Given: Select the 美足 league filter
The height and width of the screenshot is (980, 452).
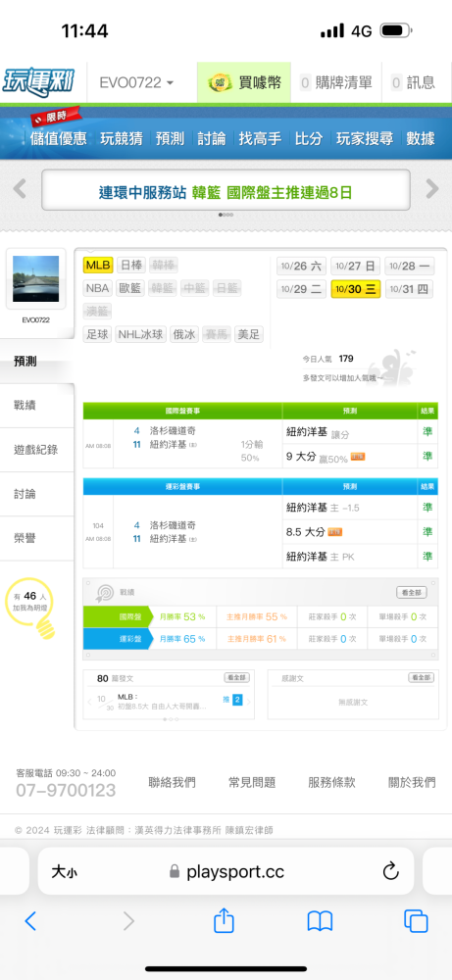Looking at the screenshot, I should pos(248,334).
